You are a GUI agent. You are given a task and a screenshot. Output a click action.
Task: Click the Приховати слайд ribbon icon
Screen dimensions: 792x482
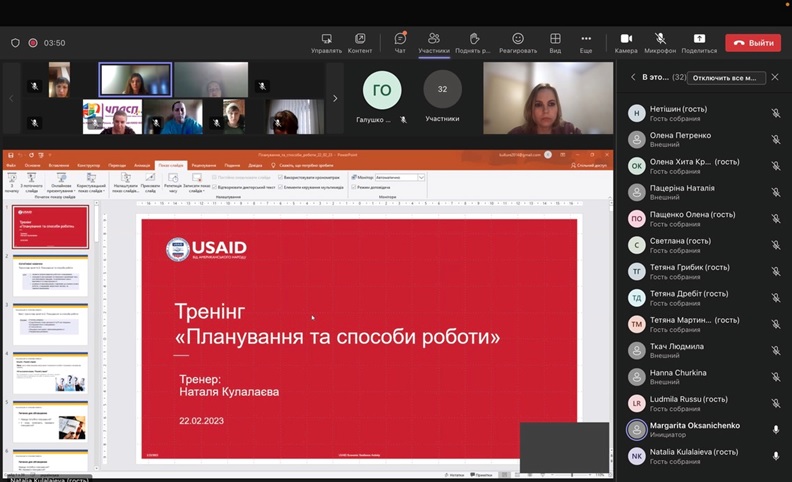point(150,183)
